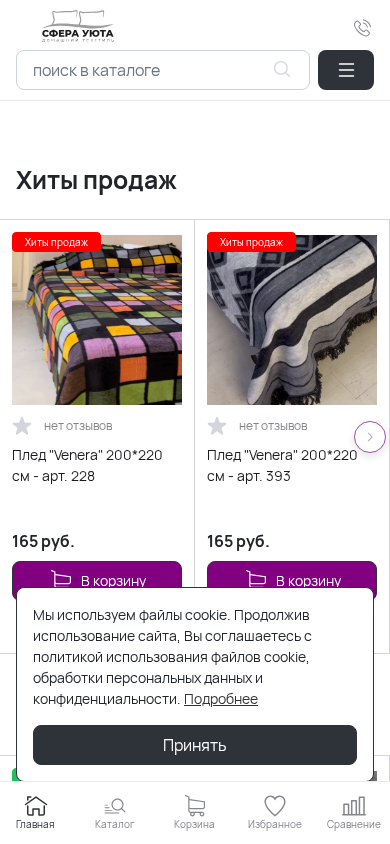Open gray striped blanket photo
The height and width of the screenshot is (844, 390).
(292, 320)
